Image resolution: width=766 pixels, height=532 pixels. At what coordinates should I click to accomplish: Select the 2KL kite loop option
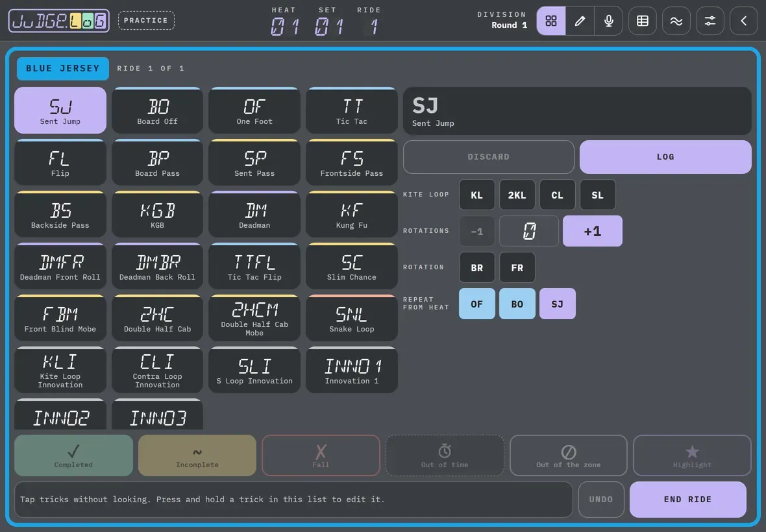pos(517,195)
